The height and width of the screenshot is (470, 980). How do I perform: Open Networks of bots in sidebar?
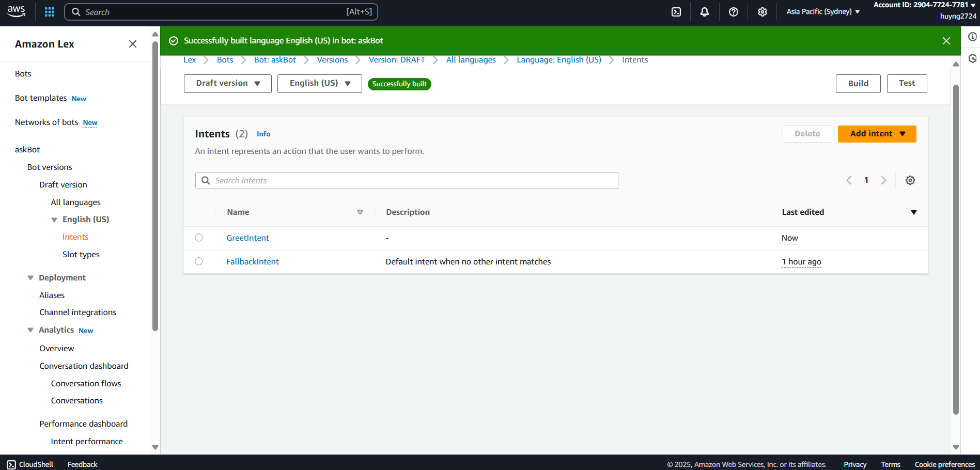(x=46, y=122)
